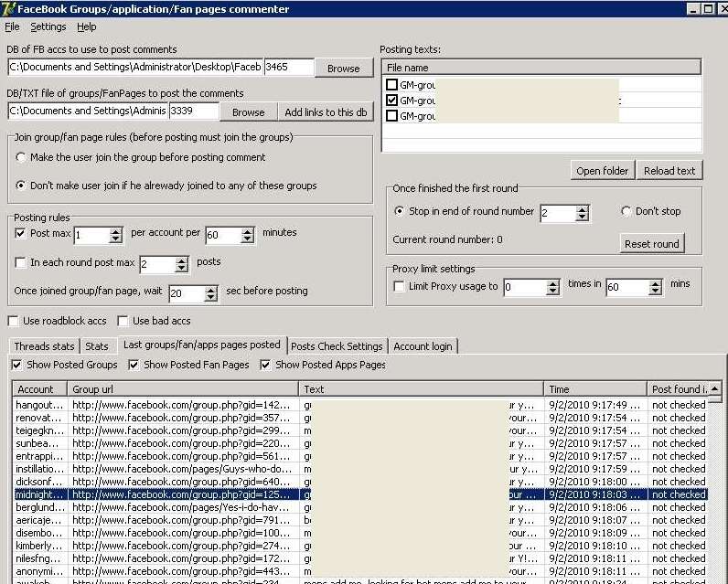Check the first GM-grou posting text
This screenshot has width=728, height=584.
tap(391, 84)
